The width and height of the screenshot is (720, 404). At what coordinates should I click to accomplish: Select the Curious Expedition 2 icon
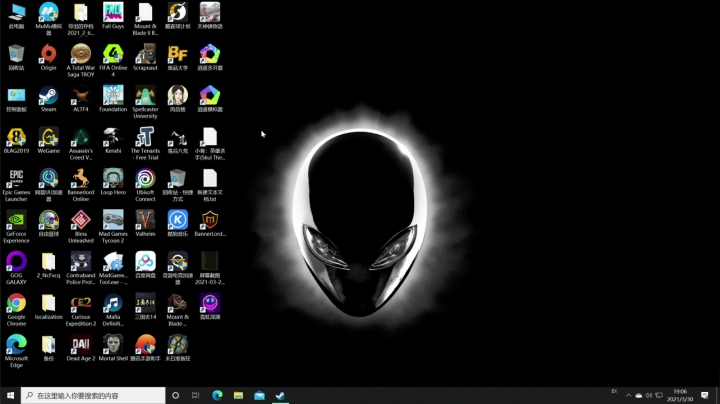click(81, 309)
